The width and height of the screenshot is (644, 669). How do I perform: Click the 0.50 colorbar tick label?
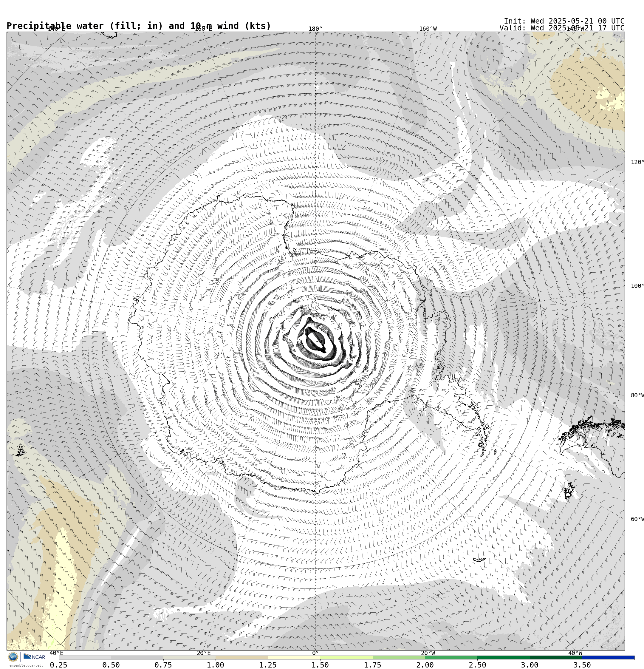[x=111, y=665]
